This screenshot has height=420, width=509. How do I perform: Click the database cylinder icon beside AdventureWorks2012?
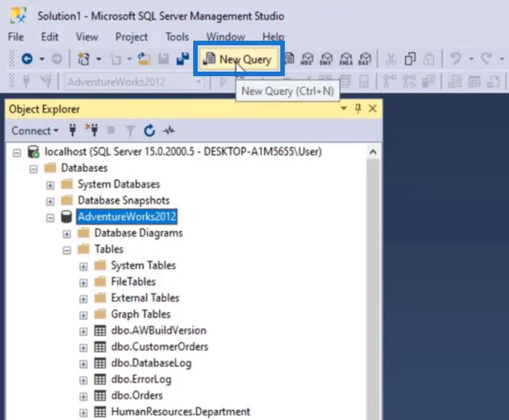66,217
